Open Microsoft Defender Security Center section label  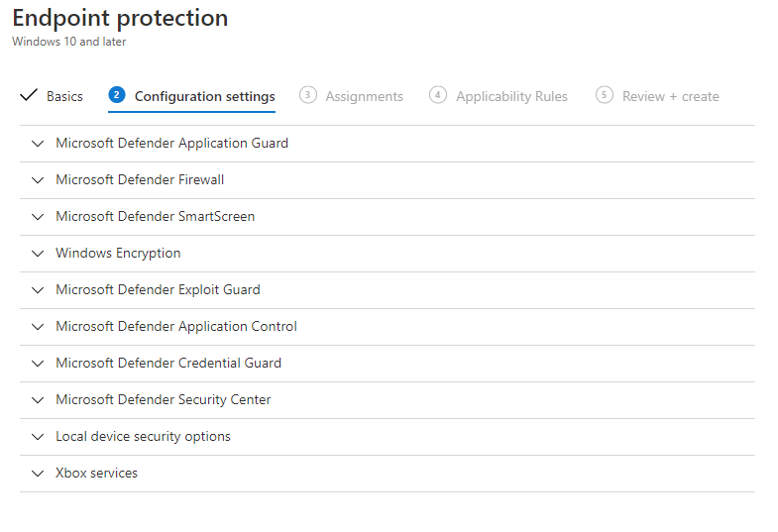point(164,399)
